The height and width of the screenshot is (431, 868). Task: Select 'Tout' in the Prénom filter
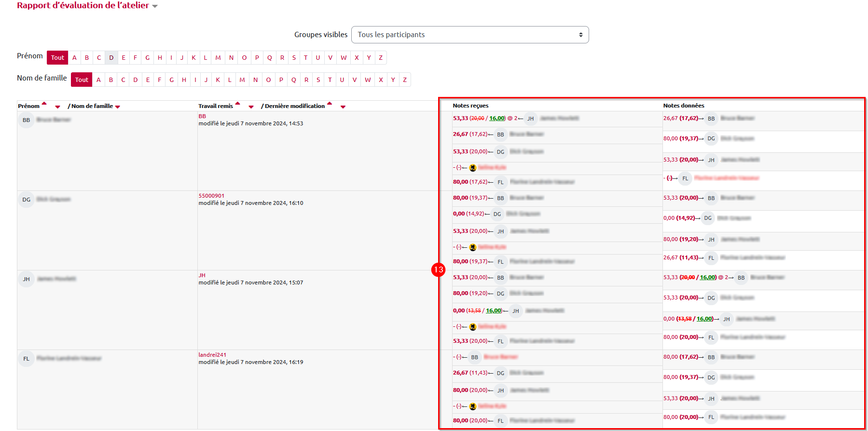pyautogui.click(x=57, y=58)
